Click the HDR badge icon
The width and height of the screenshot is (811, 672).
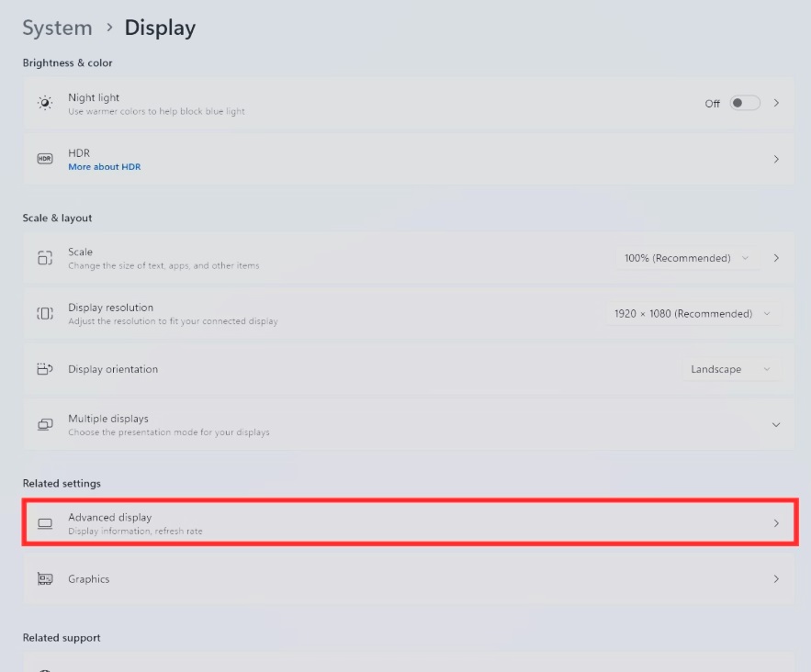click(43, 159)
